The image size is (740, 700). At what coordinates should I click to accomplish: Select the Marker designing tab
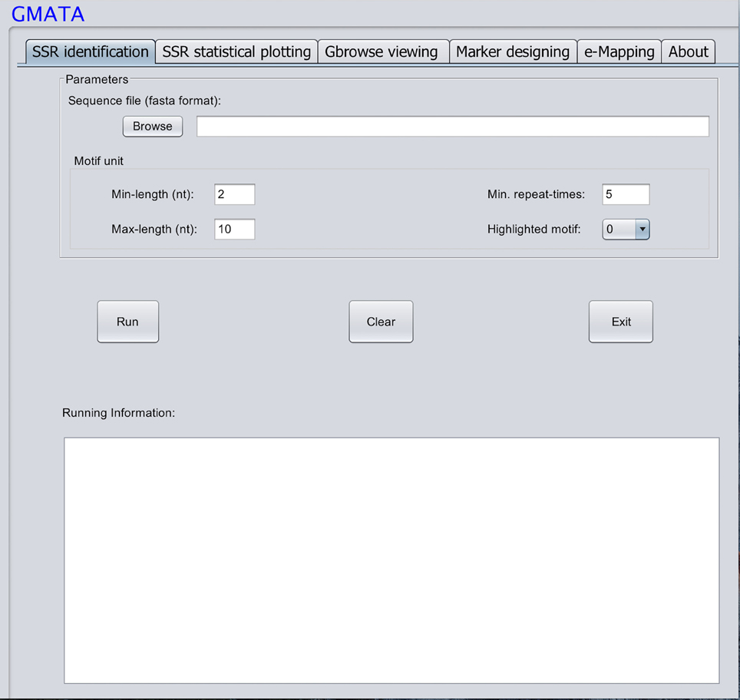[512, 52]
